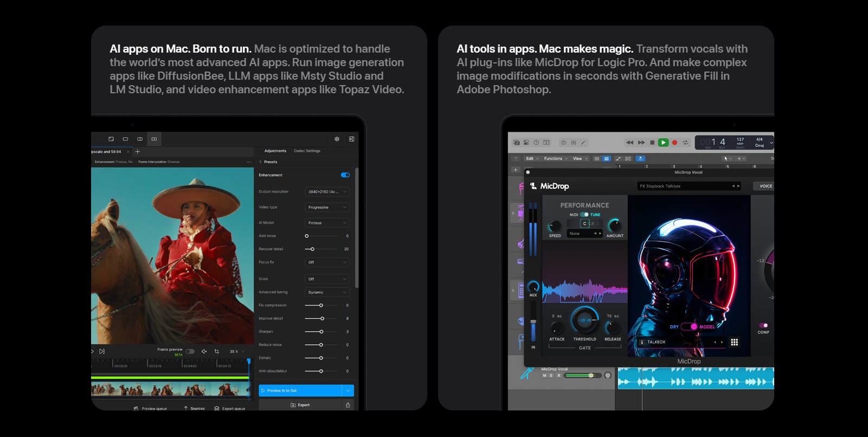Click the grid view icon in Logic's tracks toolbar

pyautogui.click(x=597, y=159)
